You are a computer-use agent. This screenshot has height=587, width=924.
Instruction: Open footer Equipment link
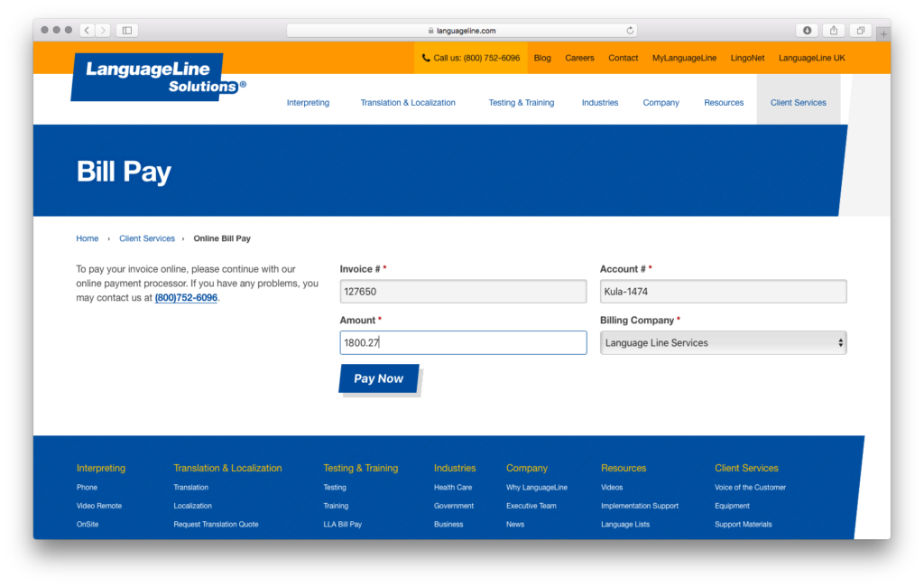pos(732,506)
